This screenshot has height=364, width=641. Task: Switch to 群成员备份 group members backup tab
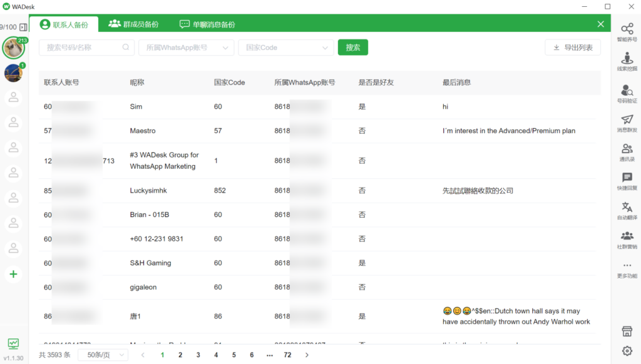pyautogui.click(x=133, y=24)
